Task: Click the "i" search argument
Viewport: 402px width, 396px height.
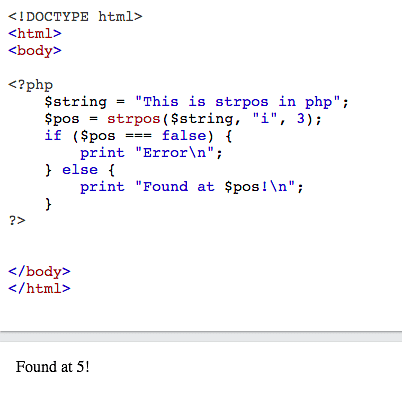Action: point(265,118)
